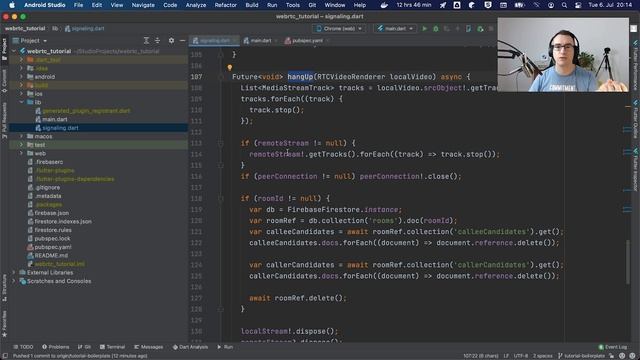Expand the android folder
The height and width of the screenshot is (360, 640).
(x=22, y=77)
